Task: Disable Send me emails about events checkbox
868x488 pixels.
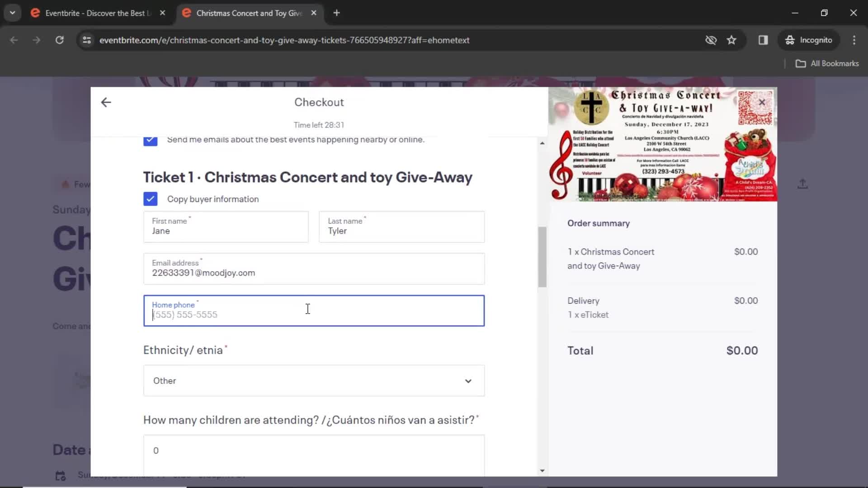Action: click(x=150, y=139)
